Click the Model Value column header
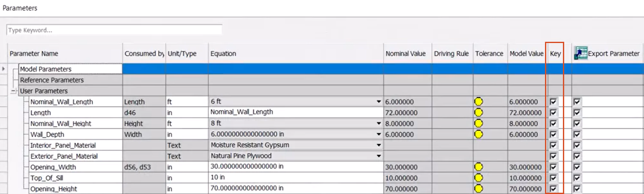This screenshot has height=194, width=644. pyautogui.click(x=526, y=53)
